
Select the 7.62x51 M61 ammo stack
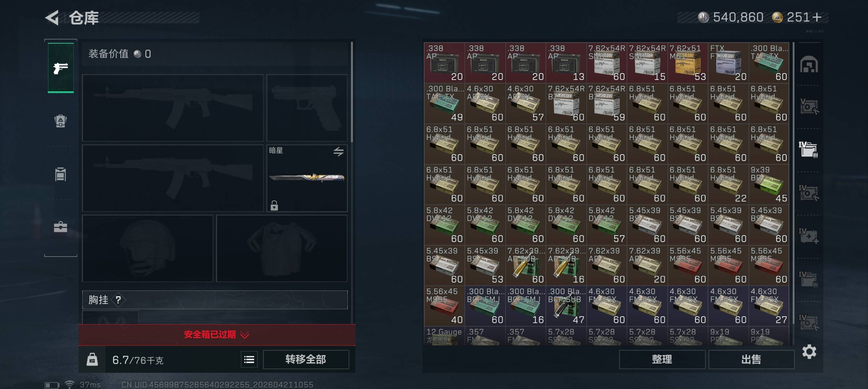[x=688, y=62]
